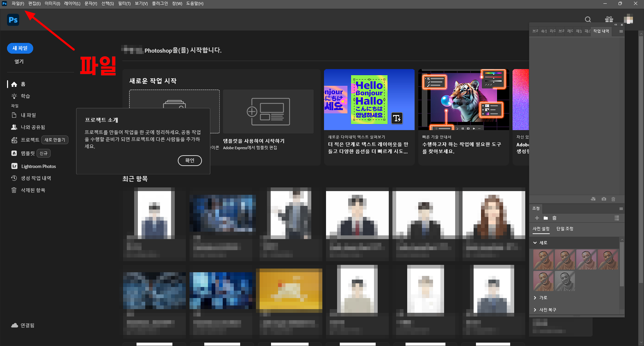This screenshot has height=346, width=644.
Task: Switch to the 단일 조정 tab
Action: pos(565,229)
